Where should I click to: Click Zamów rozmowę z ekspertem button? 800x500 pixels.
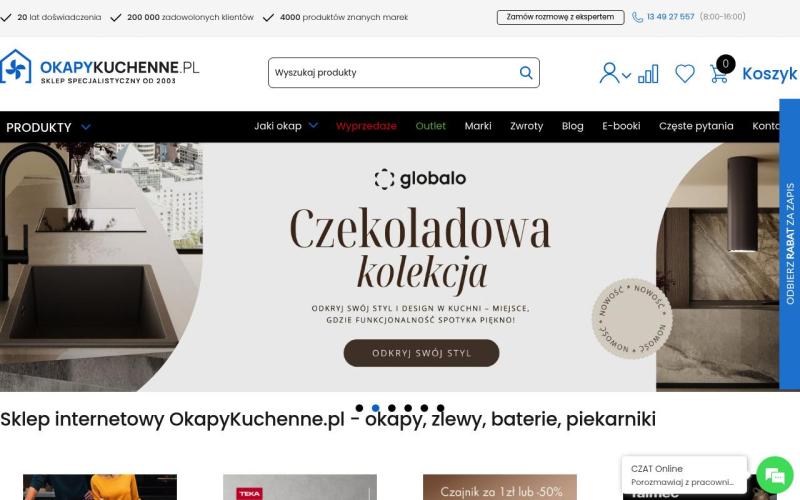pyautogui.click(x=560, y=17)
